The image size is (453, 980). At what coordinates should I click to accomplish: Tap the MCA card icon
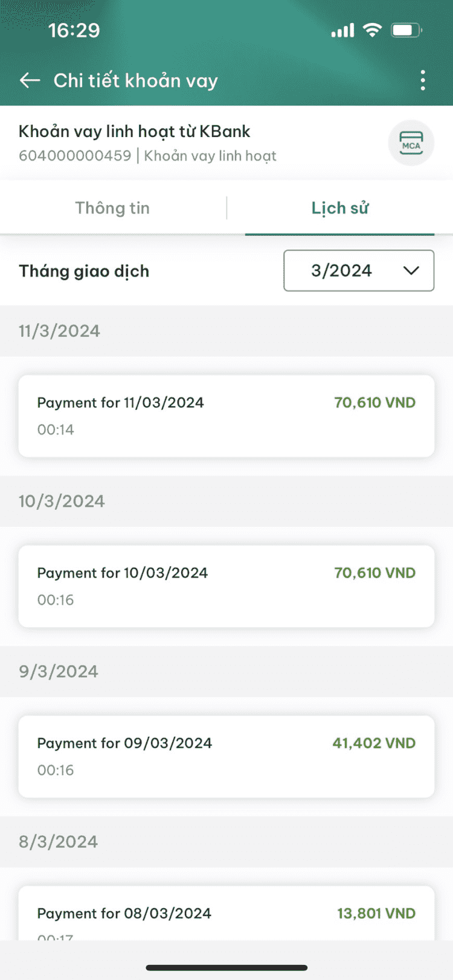[x=411, y=143]
